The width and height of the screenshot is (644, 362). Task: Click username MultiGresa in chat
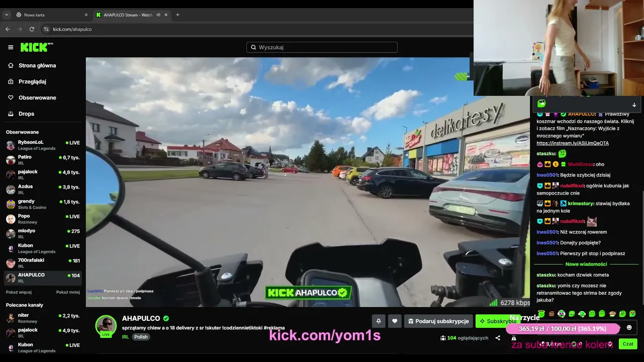click(x=581, y=164)
